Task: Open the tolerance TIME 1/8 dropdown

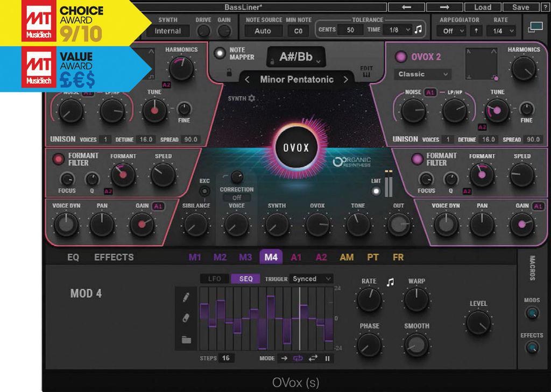Action: point(398,30)
